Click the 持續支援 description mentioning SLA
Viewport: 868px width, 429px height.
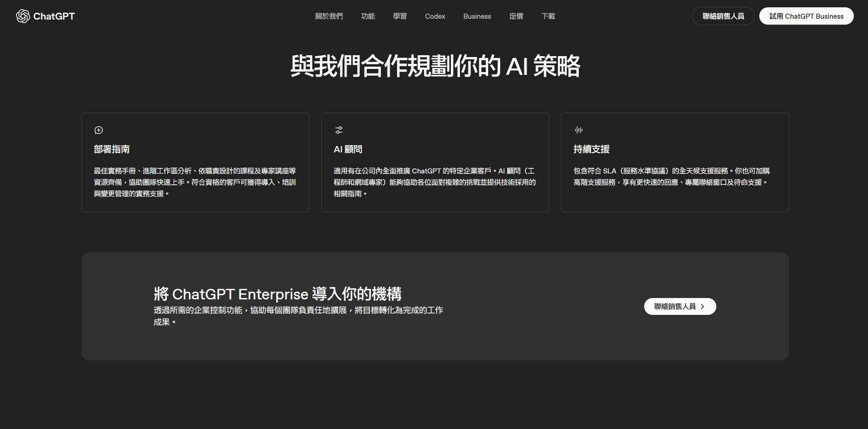click(x=672, y=177)
